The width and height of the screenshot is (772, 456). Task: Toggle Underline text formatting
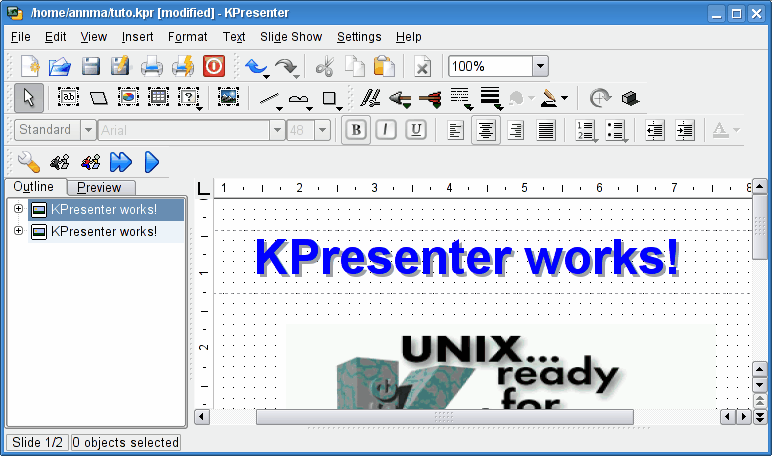(x=416, y=130)
